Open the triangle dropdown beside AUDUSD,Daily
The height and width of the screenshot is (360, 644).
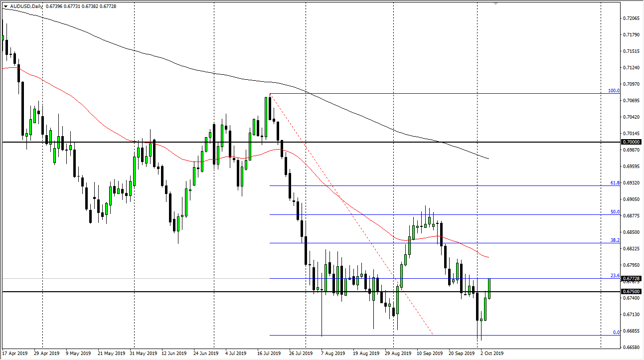(x=5, y=6)
